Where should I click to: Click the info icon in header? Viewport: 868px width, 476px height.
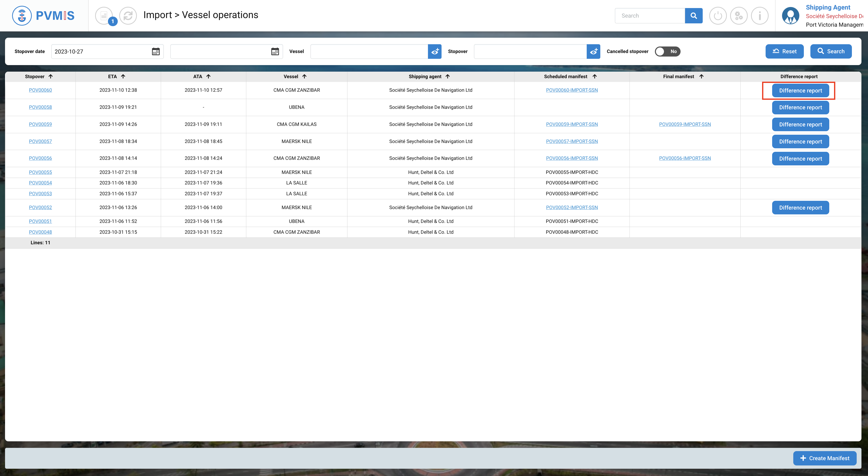(760, 16)
